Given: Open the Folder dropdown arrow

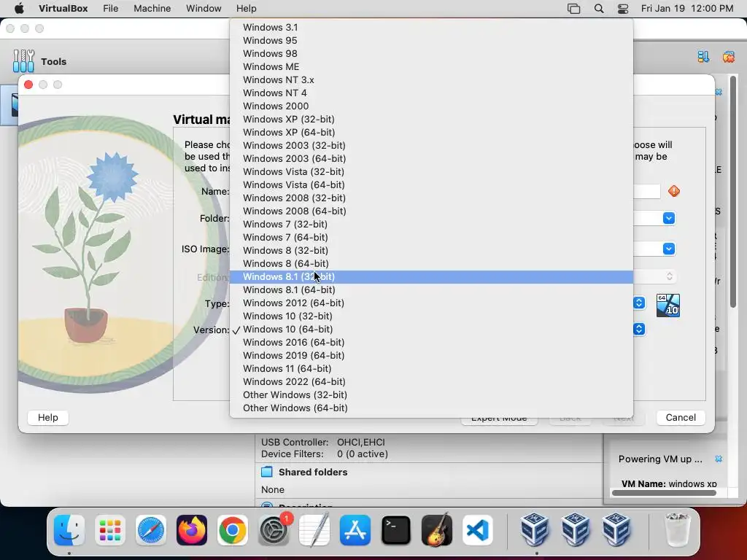Looking at the screenshot, I should pos(669,218).
